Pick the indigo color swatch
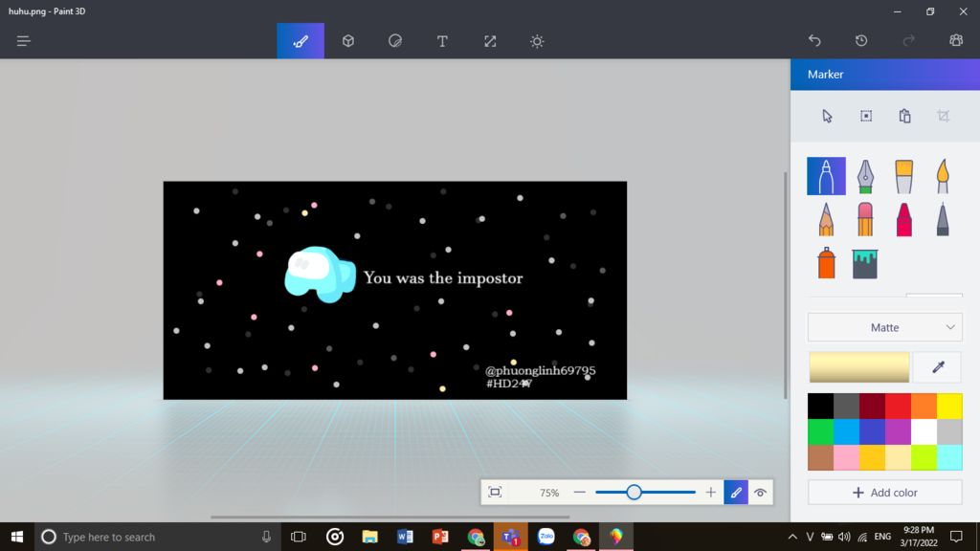The image size is (980, 551). pyautogui.click(x=872, y=431)
